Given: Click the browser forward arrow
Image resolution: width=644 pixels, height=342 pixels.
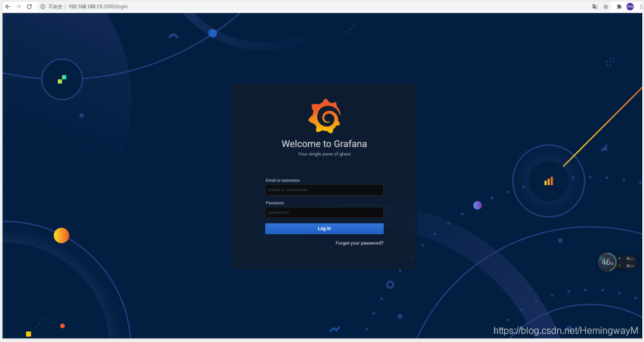Looking at the screenshot, I should (x=18, y=7).
